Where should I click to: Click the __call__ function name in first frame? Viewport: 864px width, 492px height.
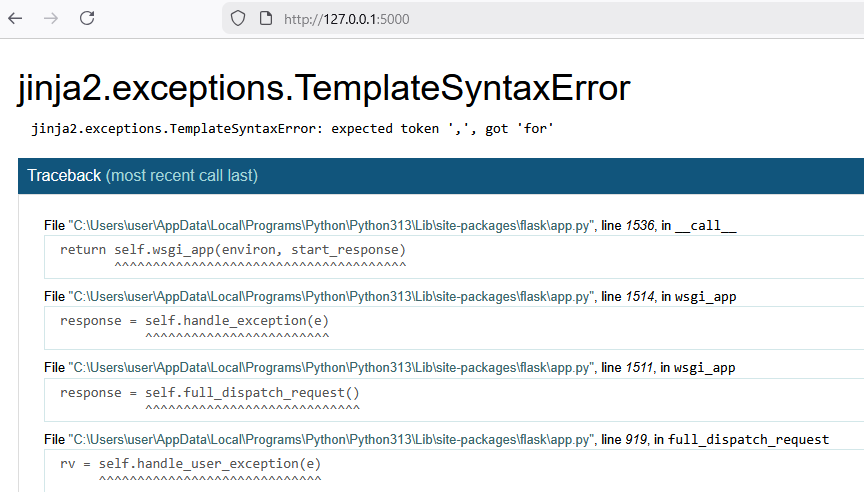tap(705, 225)
